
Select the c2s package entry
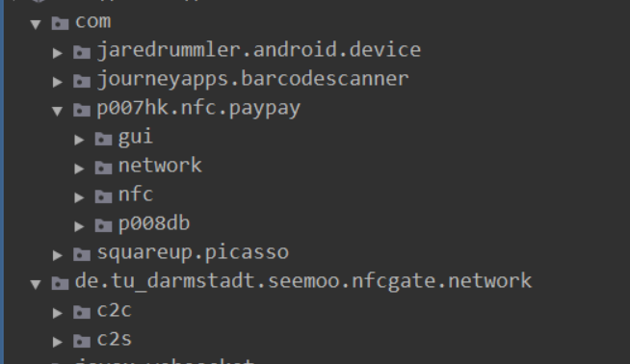pyautogui.click(x=114, y=339)
